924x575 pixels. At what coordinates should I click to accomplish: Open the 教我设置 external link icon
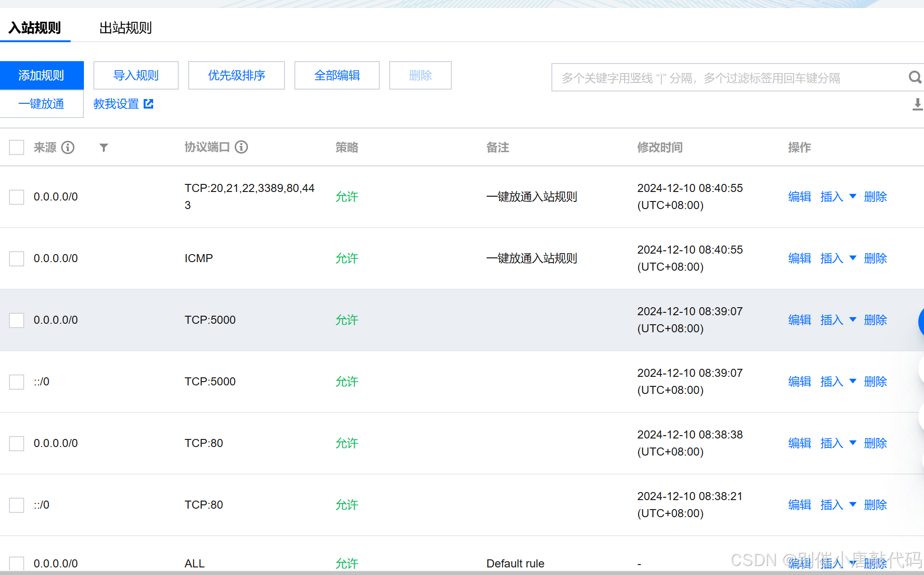(148, 104)
